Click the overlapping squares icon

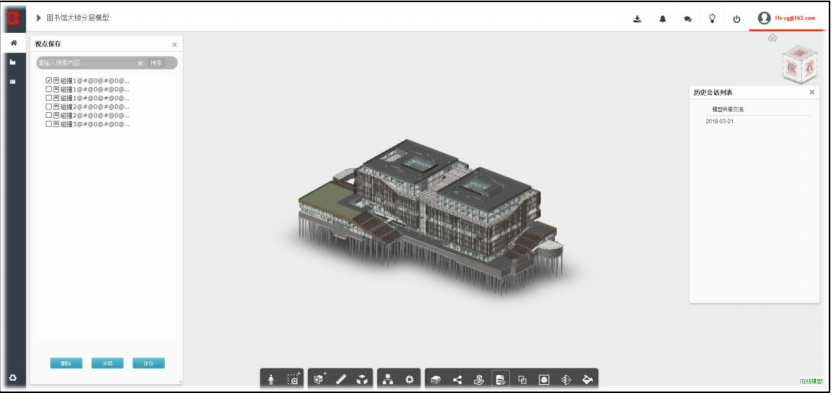tap(522, 380)
